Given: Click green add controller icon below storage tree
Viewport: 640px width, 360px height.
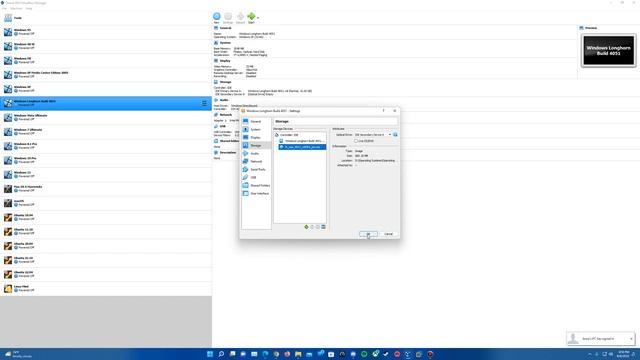Looking at the screenshot, I should (x=306, y=227).
